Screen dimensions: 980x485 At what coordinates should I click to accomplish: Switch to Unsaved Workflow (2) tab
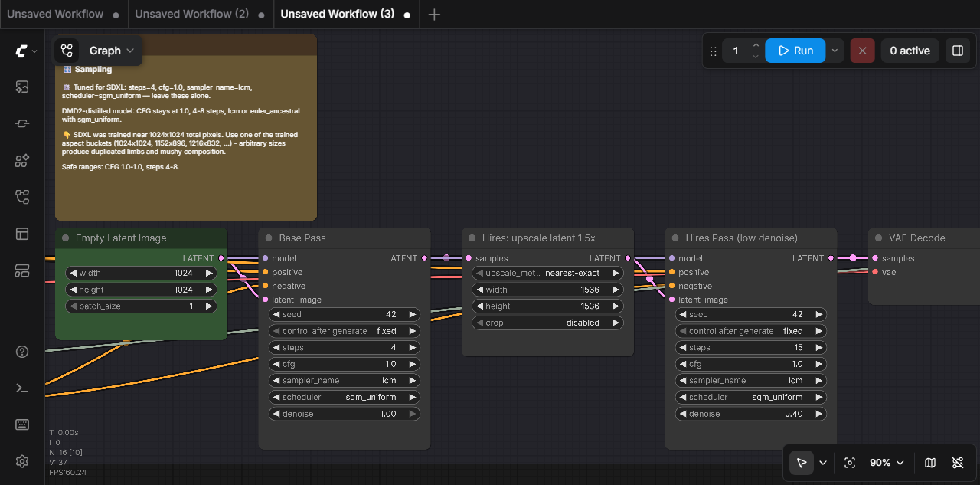pos(191,14)
